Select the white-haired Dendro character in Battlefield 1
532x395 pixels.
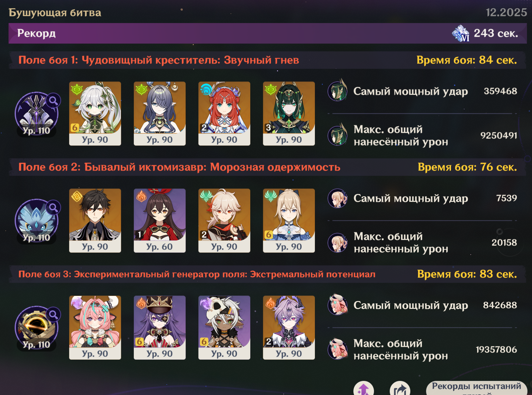point(95,114)
